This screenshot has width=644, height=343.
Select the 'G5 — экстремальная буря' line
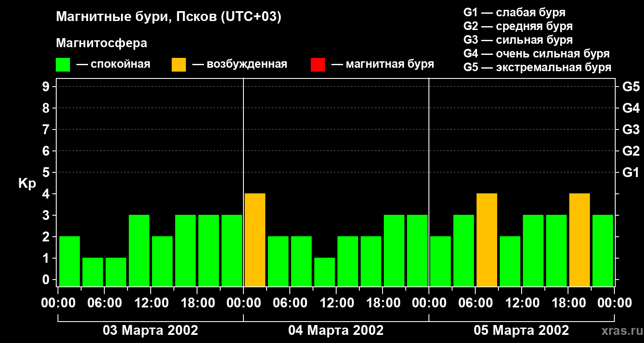[537, 67]
